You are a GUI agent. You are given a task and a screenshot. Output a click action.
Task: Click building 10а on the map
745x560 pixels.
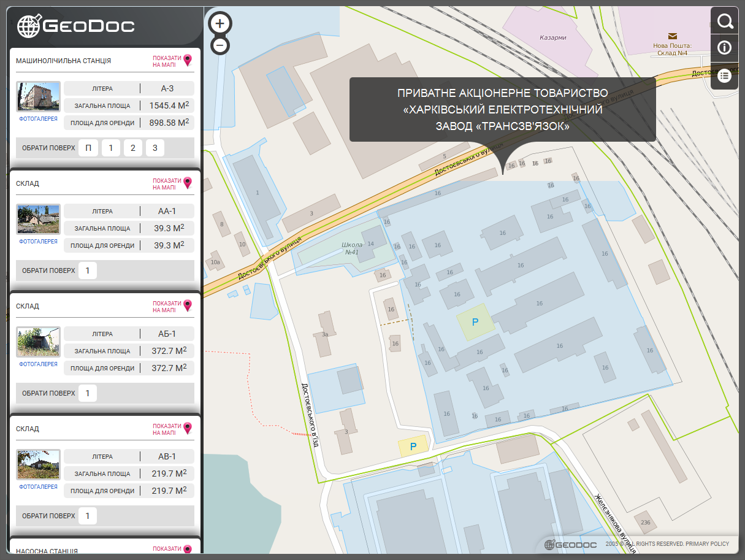[x=215, y=263]
